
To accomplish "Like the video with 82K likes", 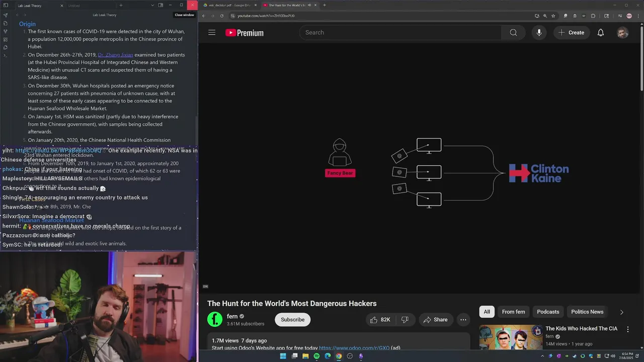I will coord(380,320).
